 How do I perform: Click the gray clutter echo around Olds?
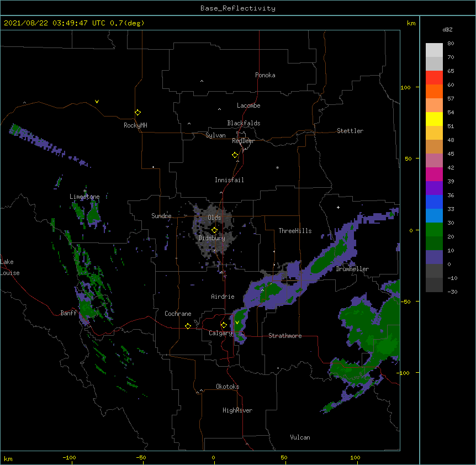tap(214, 231)
